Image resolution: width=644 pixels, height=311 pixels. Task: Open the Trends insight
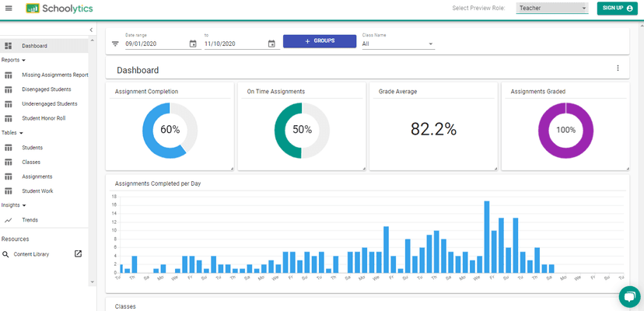click(x=30, y=220)
